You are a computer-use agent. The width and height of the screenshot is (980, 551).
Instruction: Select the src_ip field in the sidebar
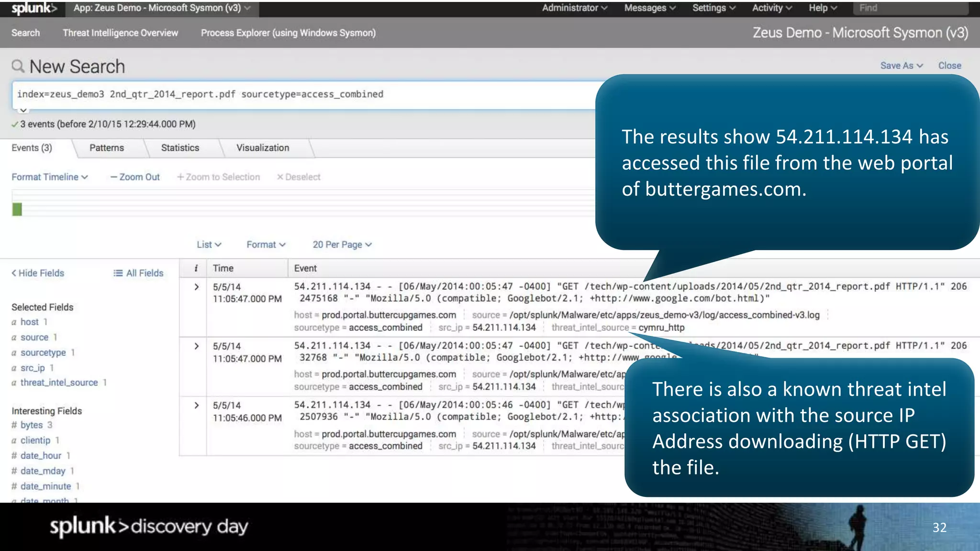click(x=33, y=368)
